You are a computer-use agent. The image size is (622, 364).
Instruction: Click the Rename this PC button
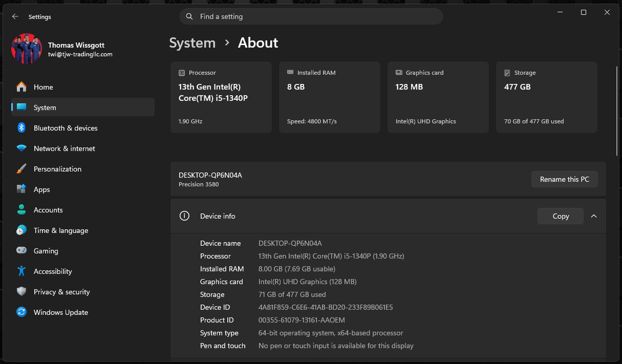(565, 179)
